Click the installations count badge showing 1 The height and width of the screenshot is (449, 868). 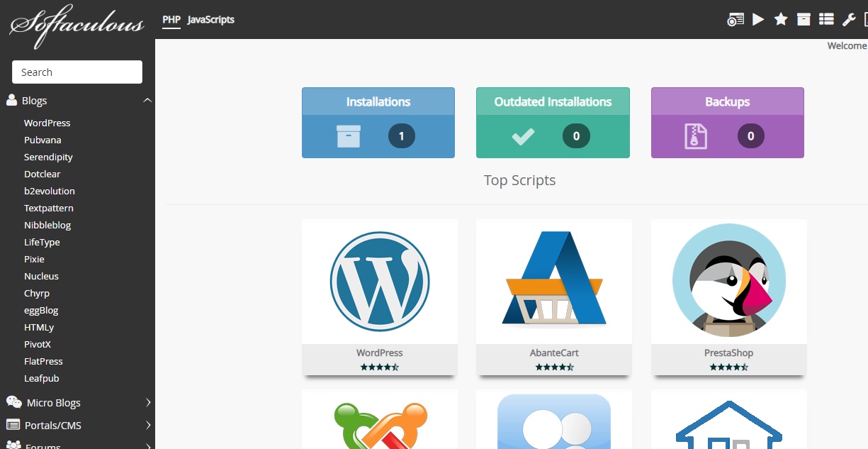point(402,136)
